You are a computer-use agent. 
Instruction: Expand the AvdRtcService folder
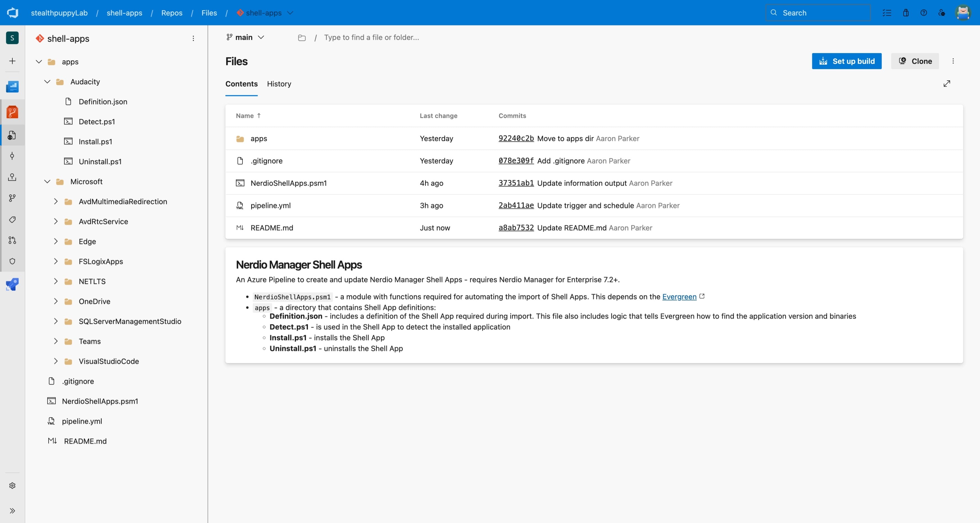pyautogui.click(x=56, y=221)
